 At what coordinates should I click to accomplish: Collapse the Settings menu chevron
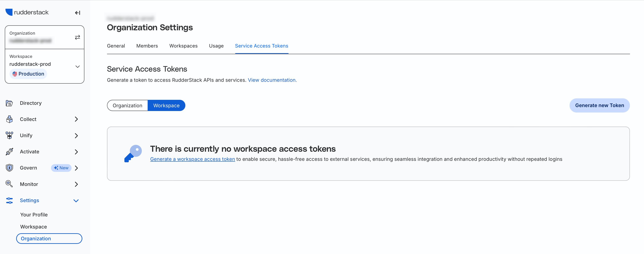pyautogui.click(x=76, y=201)
